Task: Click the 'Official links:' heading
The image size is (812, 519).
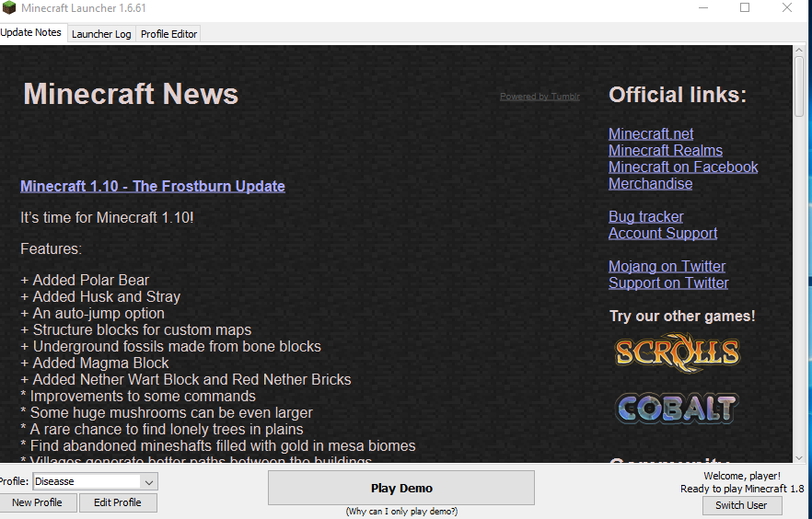Action: [678, 95]
